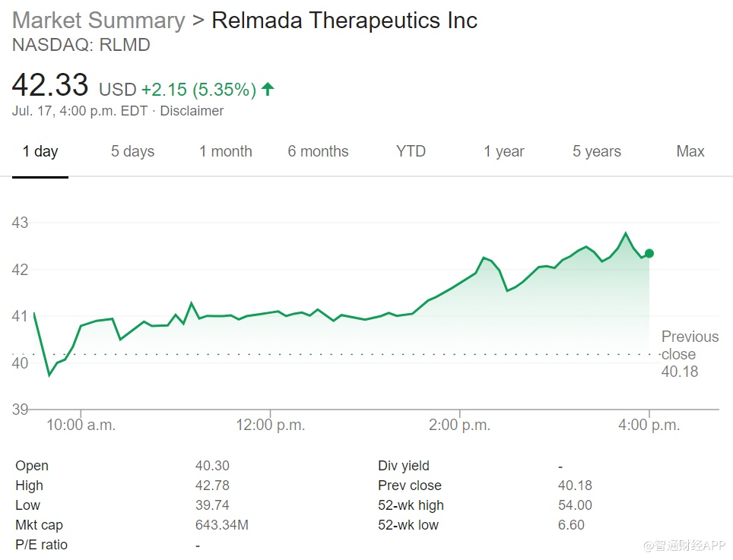Click the green dot at chart end

click(649, 253)
